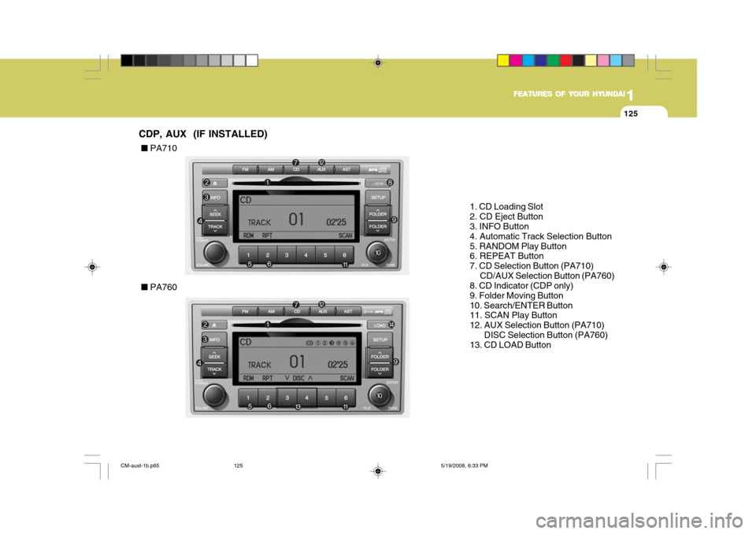Click the "9. Folder Moving Button" legend line

(517, 295)
